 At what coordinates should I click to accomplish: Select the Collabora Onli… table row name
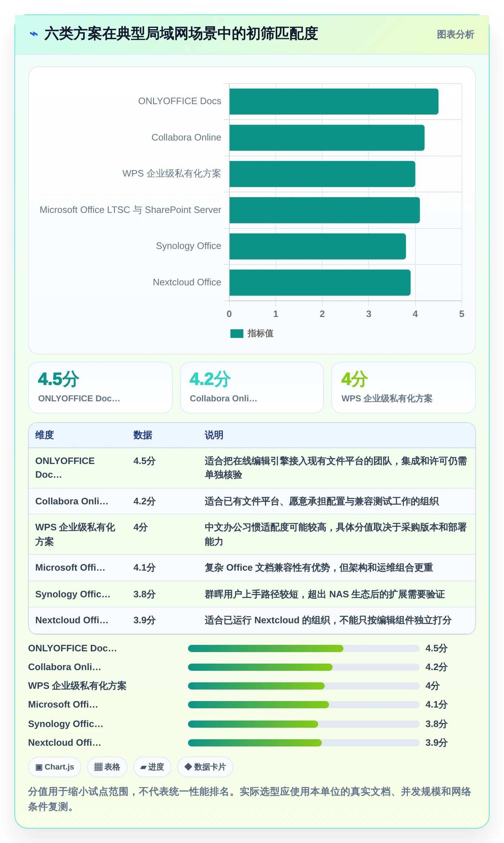pyautogui.click(x=72, y=501)
